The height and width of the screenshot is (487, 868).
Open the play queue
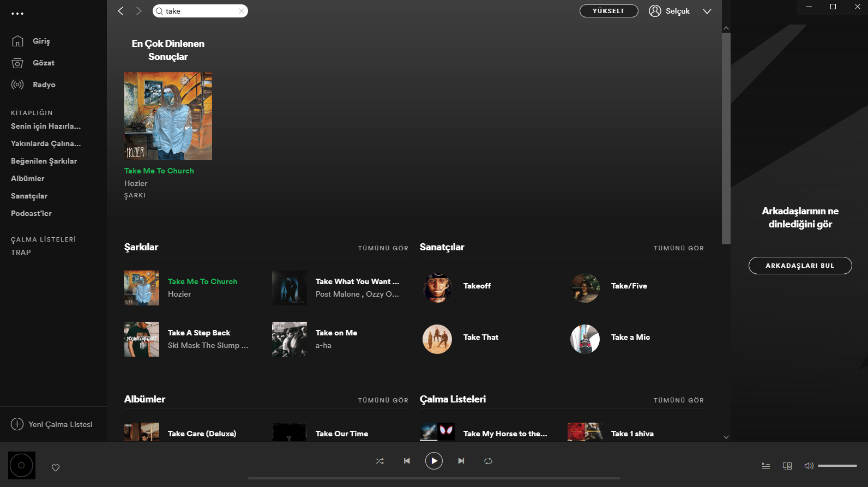766,466
